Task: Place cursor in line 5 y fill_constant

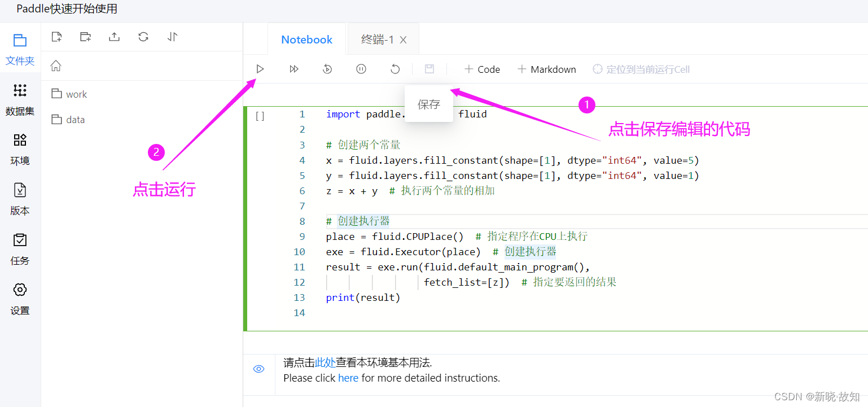Action: tap(512, 176)
